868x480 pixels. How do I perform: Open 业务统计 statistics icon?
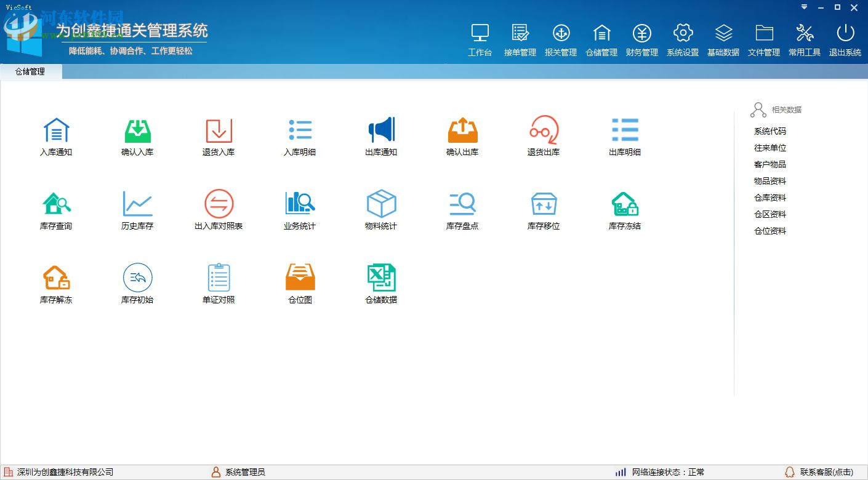point(300,203)
